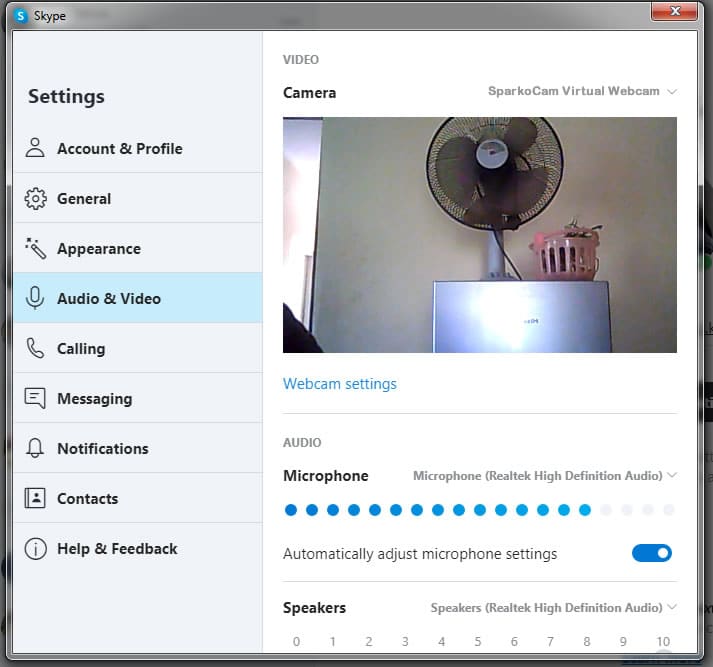
Task: Turn off automatically adjust microphone settings
Action: (x=652, y=553)
